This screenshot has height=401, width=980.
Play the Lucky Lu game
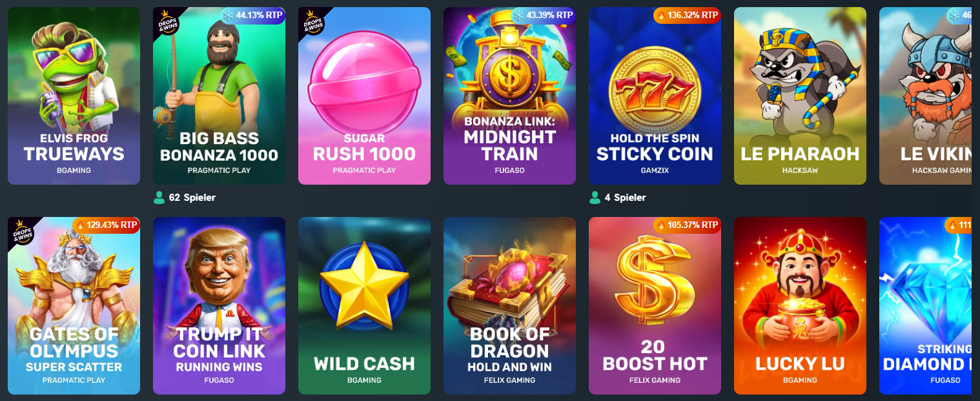[x=800, y=305]
